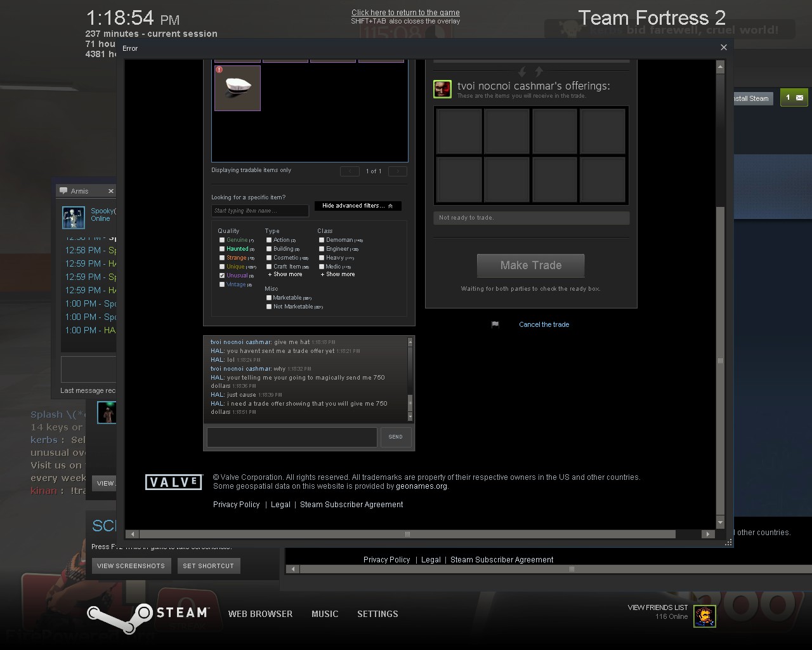The image size is (812, 650).
Task: Close the Armis chat tab
Action: tap(111, 191)
